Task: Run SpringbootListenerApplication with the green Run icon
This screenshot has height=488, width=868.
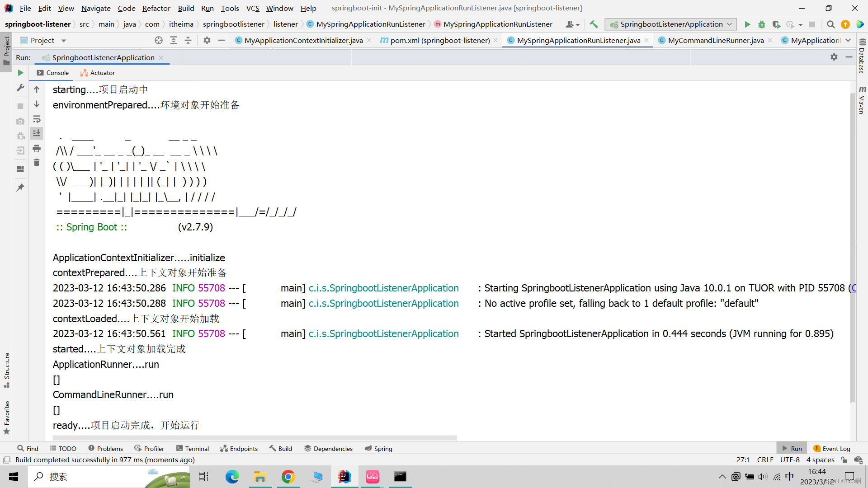Action: [747, 24]
